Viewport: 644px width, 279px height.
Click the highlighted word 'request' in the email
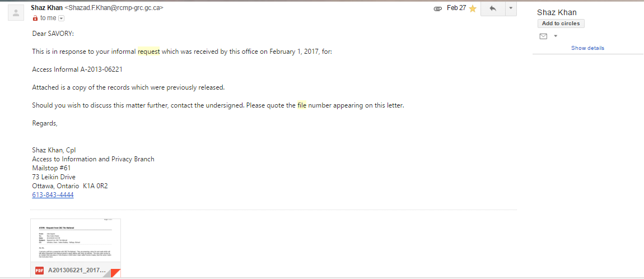(x=149, y=52)
